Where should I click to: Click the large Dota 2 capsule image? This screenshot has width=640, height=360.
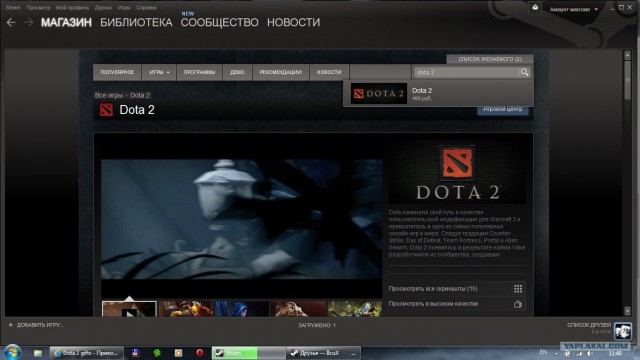[457, 173]
